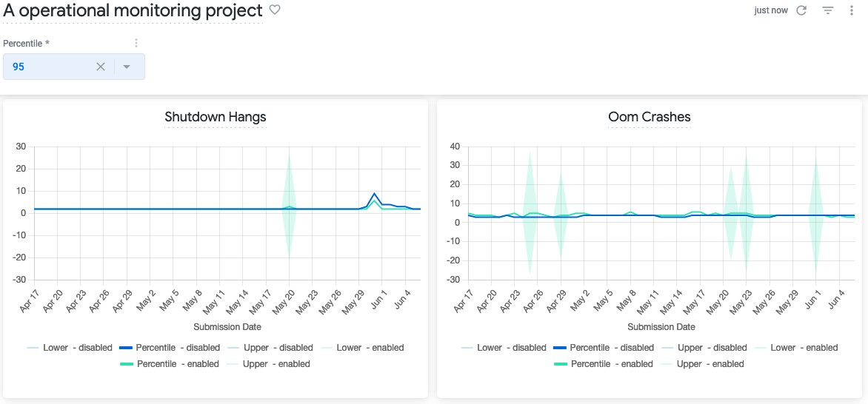Image resolution: width=868 pixels, height=404 pixels.
Task: Clear the Percentile value with the X
Action: 101,67
